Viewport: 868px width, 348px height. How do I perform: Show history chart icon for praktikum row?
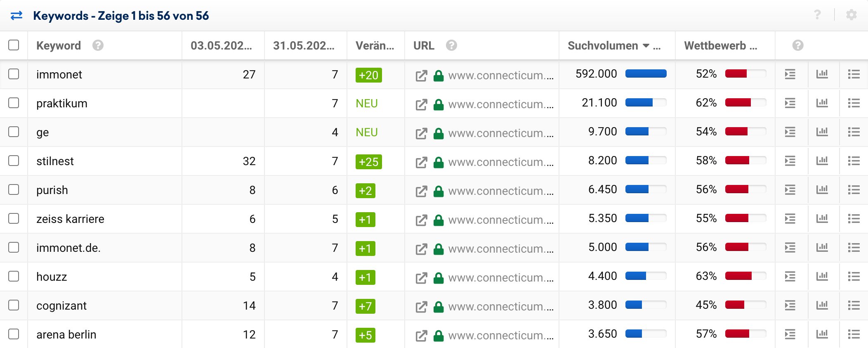[x=822, y=103]
